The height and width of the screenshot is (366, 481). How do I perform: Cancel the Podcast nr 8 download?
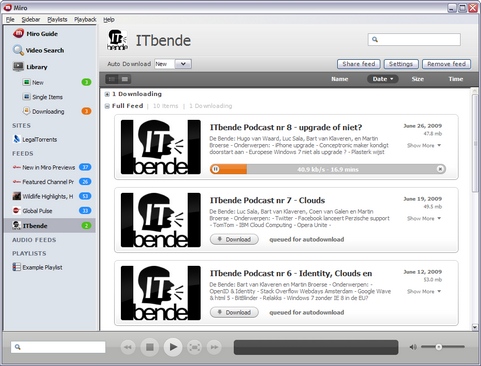440,169
